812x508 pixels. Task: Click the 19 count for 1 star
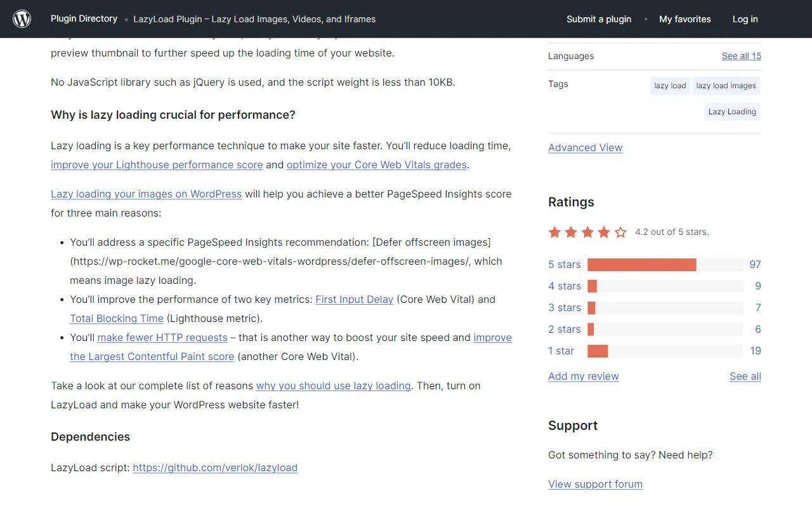click(756, 351)
